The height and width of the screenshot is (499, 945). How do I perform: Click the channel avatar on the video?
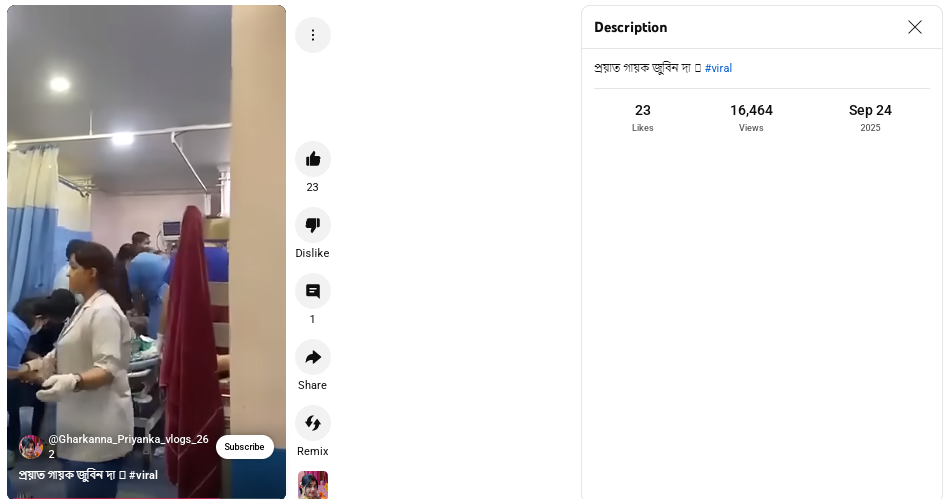coord(31,447)
